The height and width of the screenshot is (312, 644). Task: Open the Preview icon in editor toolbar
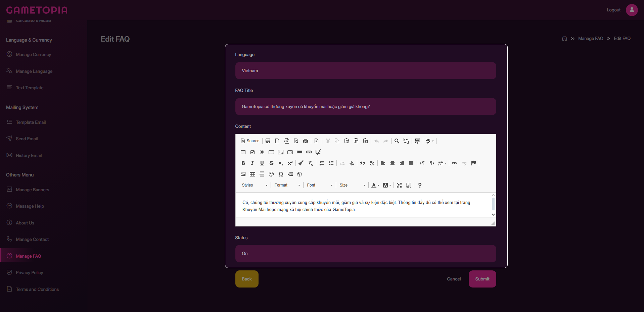296,141
